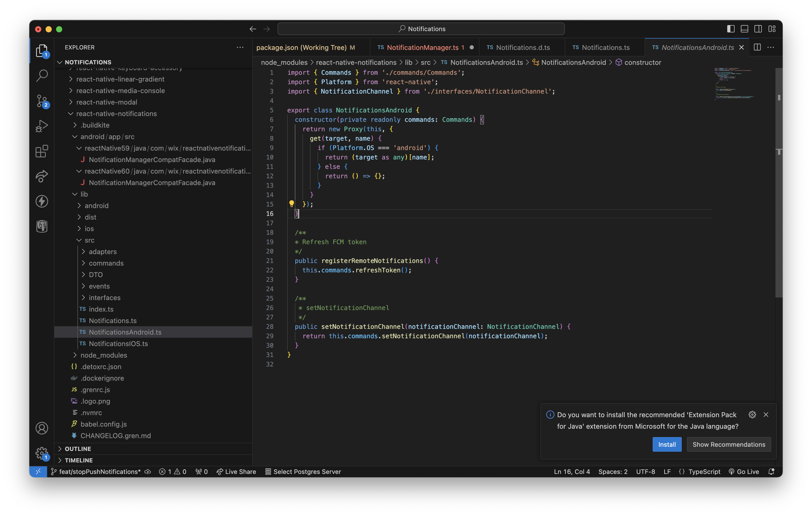Open the Manage gear icon
Screen dimensions: 812x516
coord(42,453)
